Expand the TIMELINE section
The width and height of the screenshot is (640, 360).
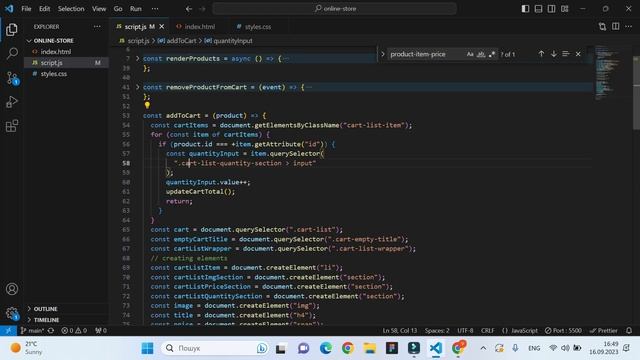coord(46,320)
